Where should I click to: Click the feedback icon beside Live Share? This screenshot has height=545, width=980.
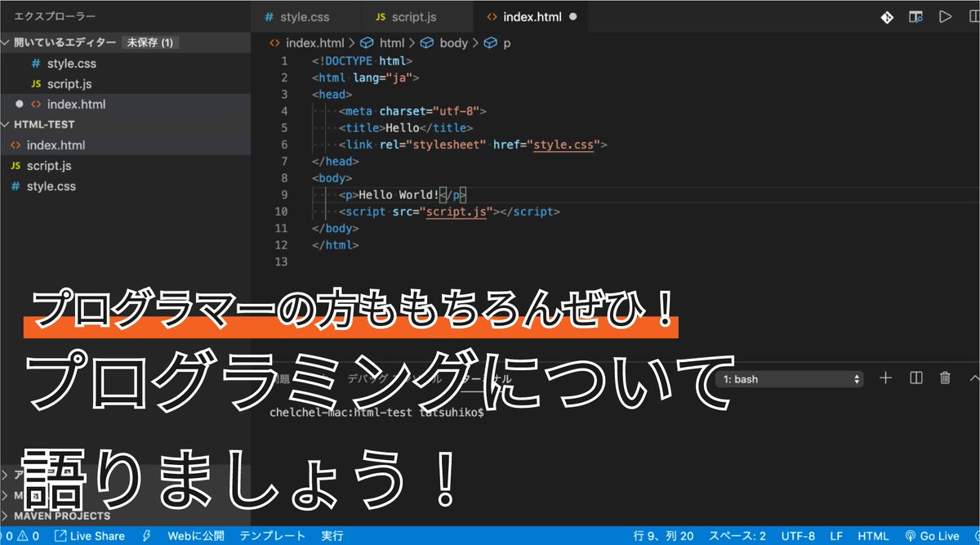coord(147,536)
